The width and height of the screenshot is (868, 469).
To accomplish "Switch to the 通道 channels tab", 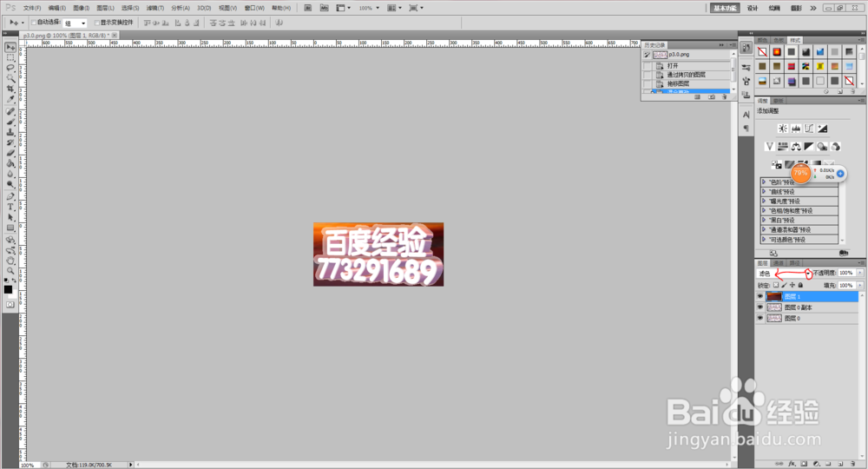I will [779, 263].
